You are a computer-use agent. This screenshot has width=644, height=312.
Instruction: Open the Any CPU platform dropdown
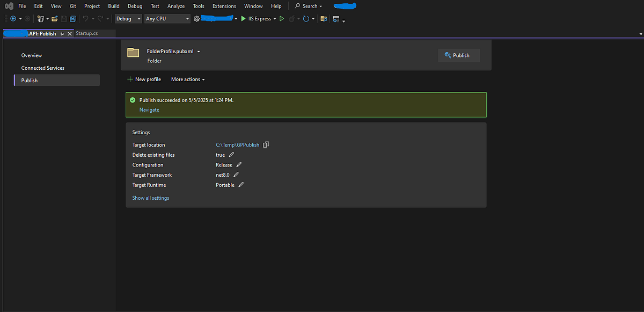pos(167,19)
